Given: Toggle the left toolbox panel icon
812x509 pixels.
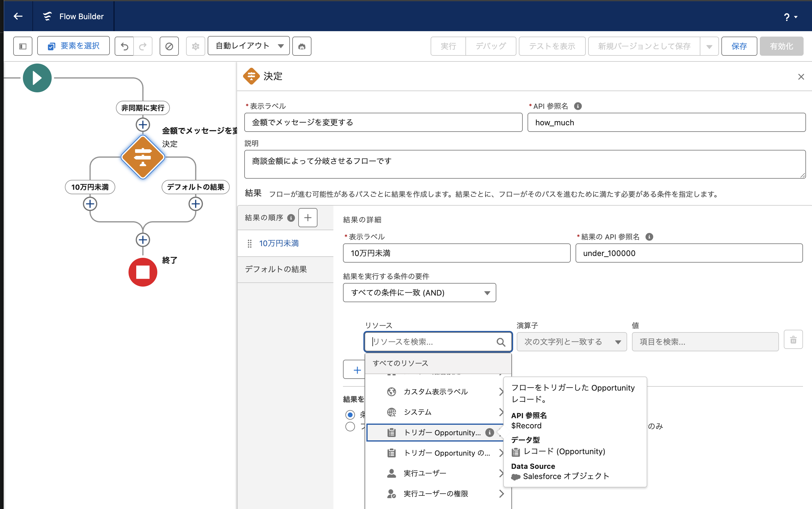Looking at the screenshot, I should (x=23, y=46).
